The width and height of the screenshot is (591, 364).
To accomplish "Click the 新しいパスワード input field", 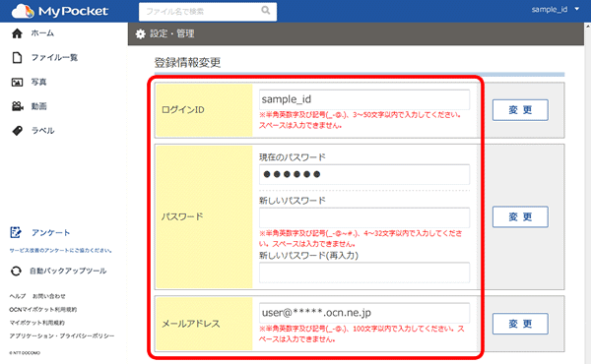I will [x=364, y=217].
